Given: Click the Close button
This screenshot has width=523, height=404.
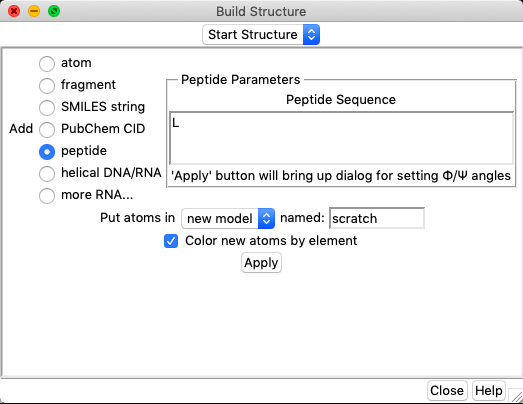Looking at the screenshot, I should (x=447, y=390).
